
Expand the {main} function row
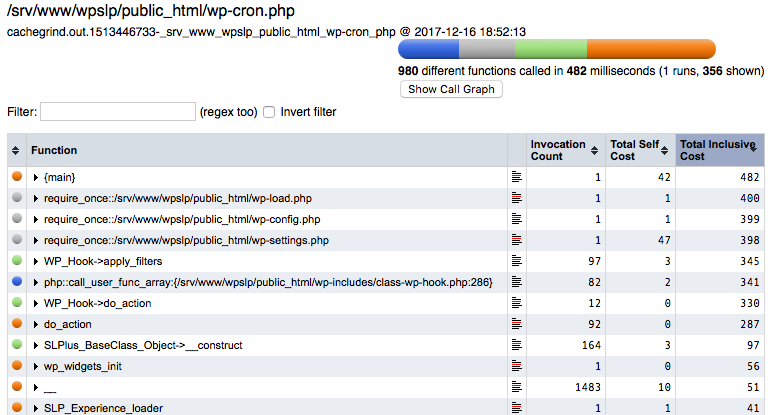click(35, 178)
